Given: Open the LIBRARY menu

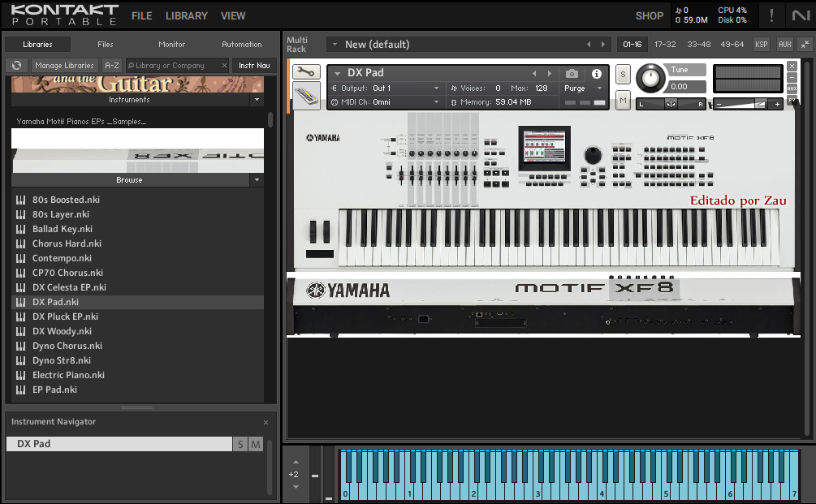Looking at the screenshot, I should (x=186, y=15).
